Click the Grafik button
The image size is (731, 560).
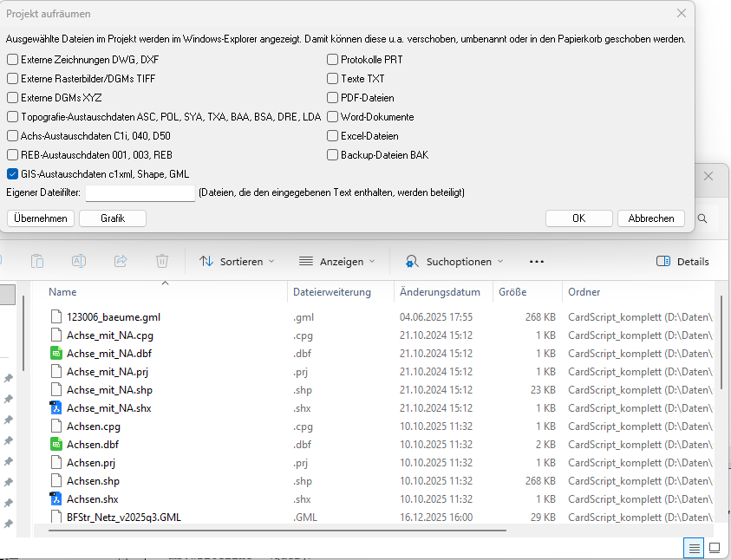coord(113,218)
